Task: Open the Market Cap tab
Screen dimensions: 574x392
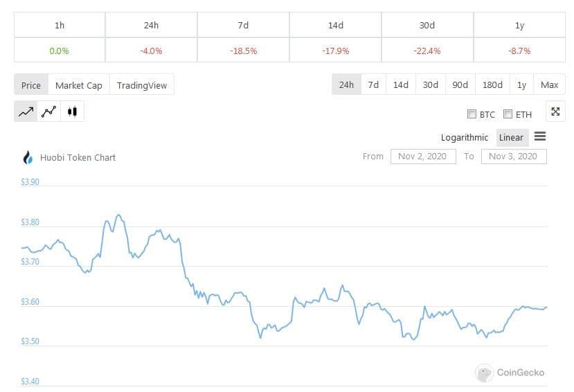Action: 78,85
